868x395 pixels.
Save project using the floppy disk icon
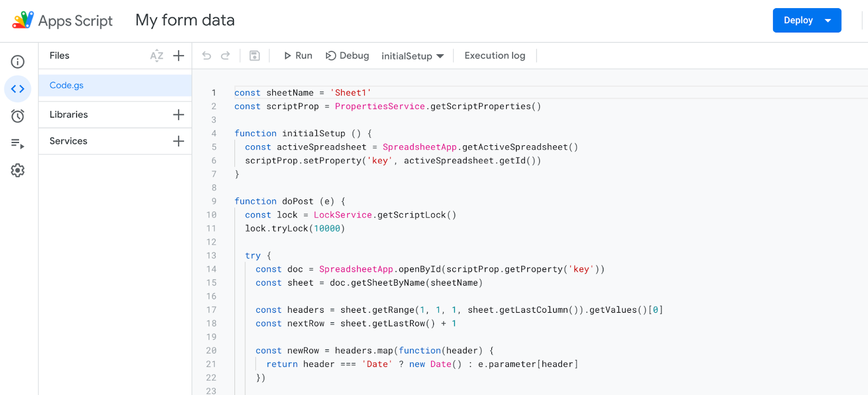pyautogui.click(x=254, y=56)
